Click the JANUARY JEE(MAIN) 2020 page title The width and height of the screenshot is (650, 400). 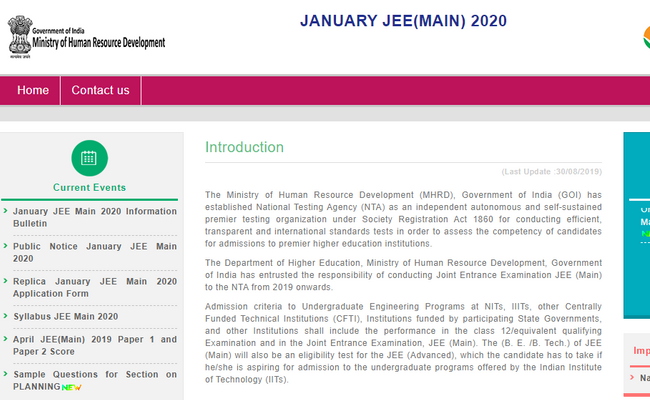click(x=403, y=21)
